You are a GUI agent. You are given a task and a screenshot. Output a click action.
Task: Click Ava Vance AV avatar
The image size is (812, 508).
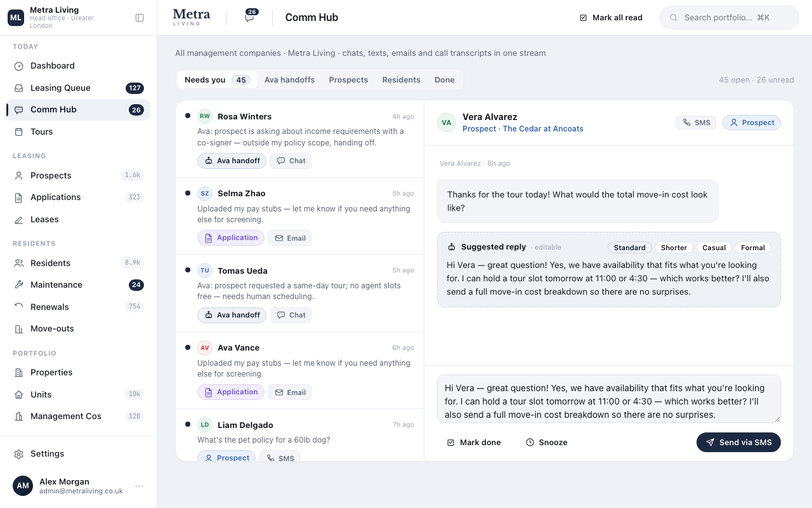click(x=205, y=348)
